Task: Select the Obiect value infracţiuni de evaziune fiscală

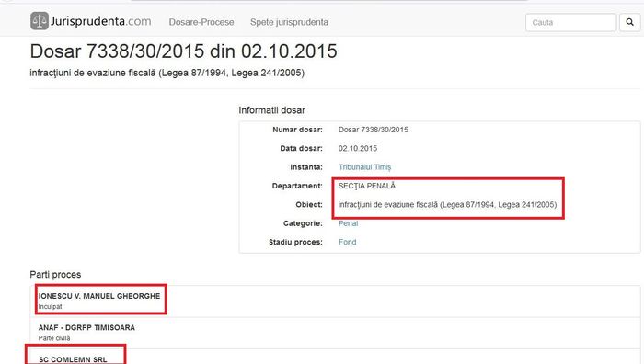Action: 448,204
